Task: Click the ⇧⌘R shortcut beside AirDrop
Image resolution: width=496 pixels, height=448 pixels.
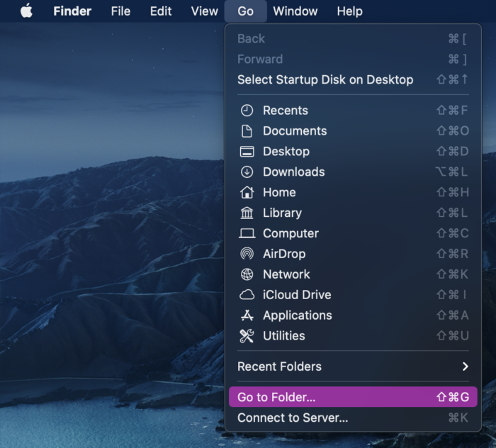Action: [452, 254]
